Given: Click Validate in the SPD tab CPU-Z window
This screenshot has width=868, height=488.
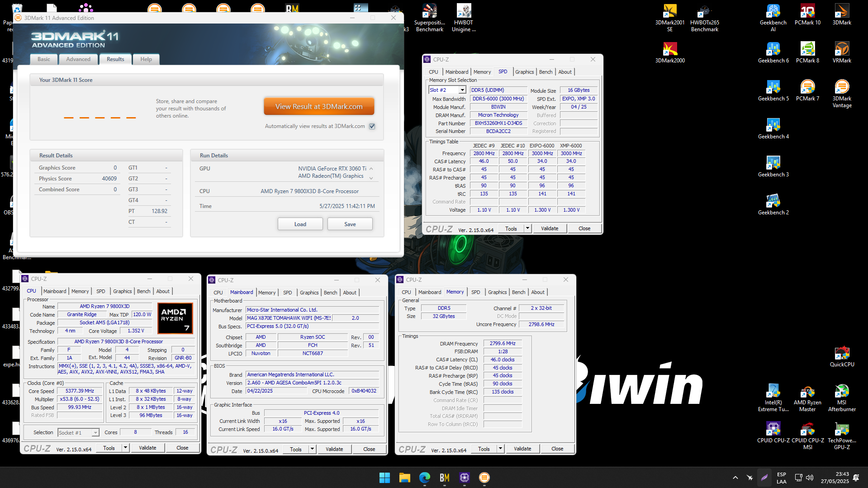Looking at the screenshot, I should 550,228.
